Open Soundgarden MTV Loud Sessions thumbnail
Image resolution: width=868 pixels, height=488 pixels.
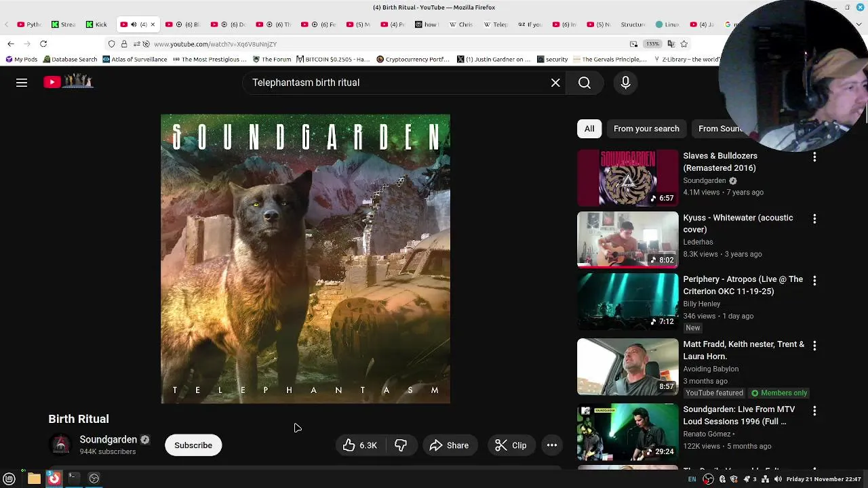pyautogui.click(x=627, y=432)
